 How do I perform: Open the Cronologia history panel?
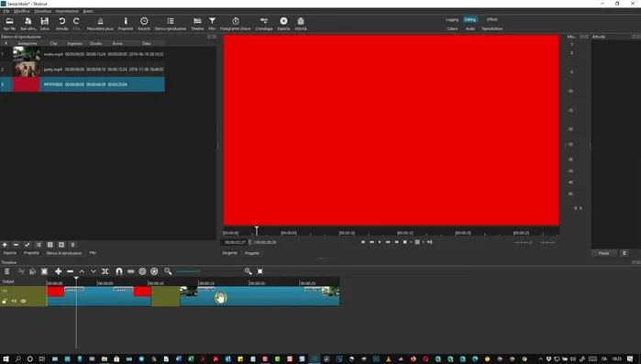[264, 24]
